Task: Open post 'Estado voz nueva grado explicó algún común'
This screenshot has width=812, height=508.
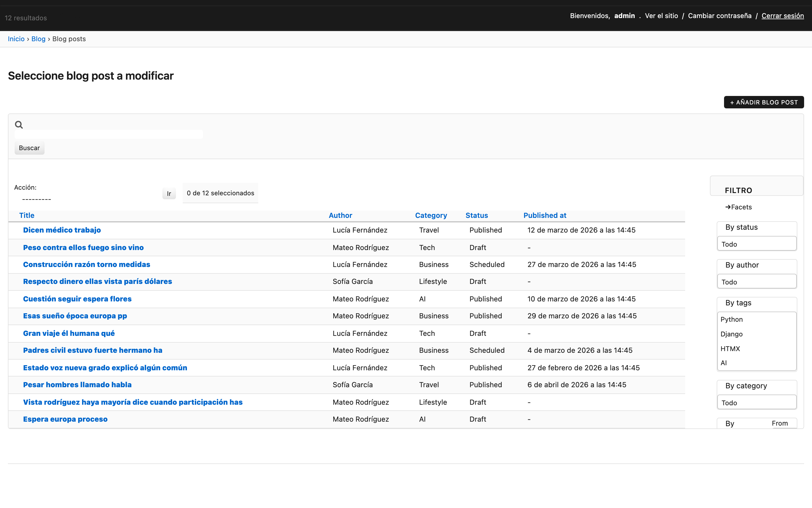Action: coord(105,368)
